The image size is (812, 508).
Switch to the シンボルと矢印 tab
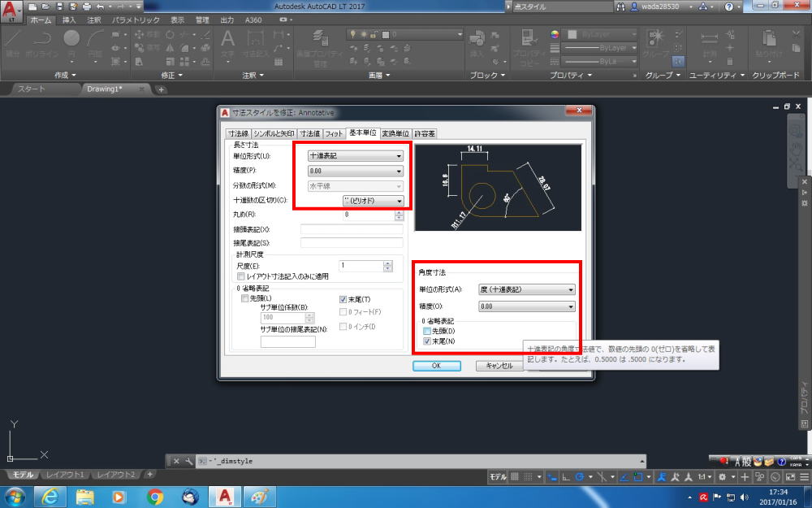(274, 134)
